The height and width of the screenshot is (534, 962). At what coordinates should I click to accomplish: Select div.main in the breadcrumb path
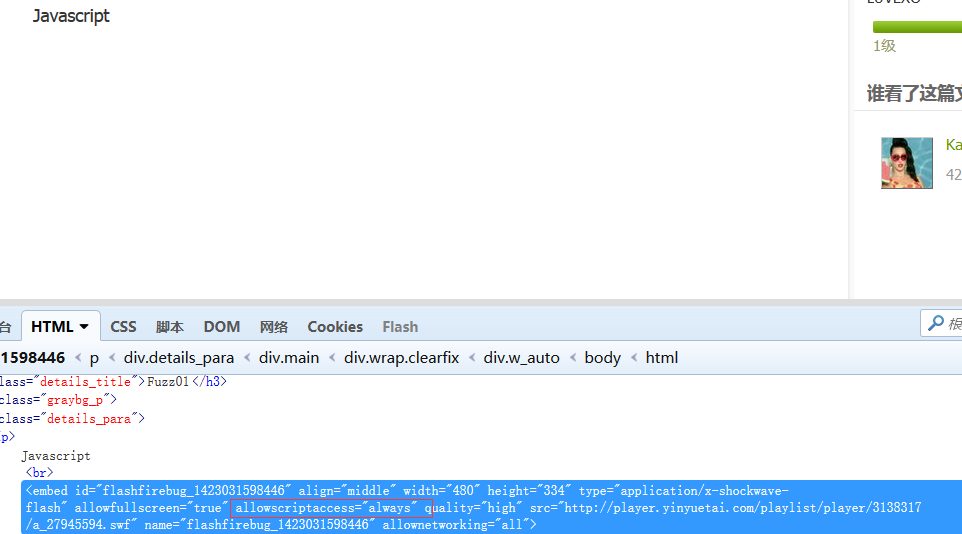click(x=289, y=358)
